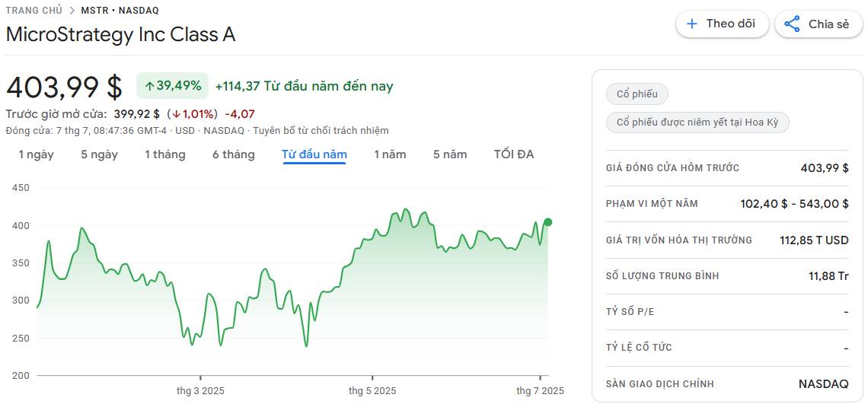Select the 1 ngày range tab

click(x=36, y=154)
